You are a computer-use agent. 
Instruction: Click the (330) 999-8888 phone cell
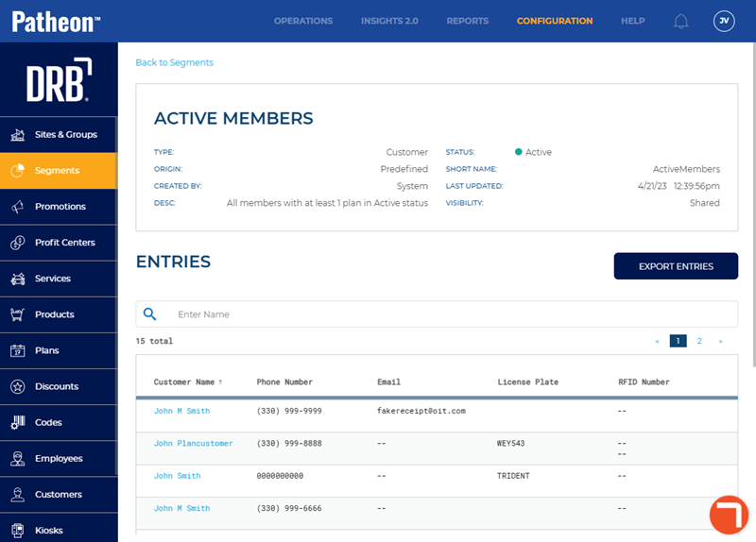(289, 443)
